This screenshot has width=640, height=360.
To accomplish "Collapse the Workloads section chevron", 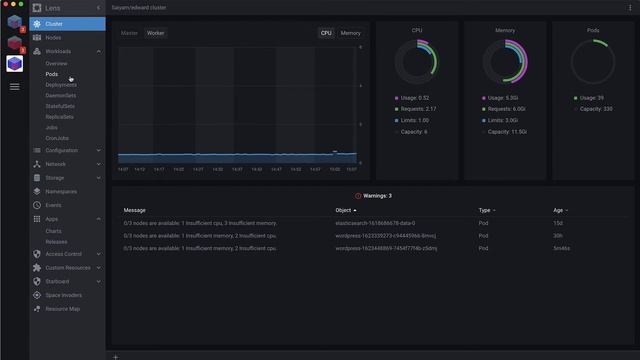I will [98, 51].
